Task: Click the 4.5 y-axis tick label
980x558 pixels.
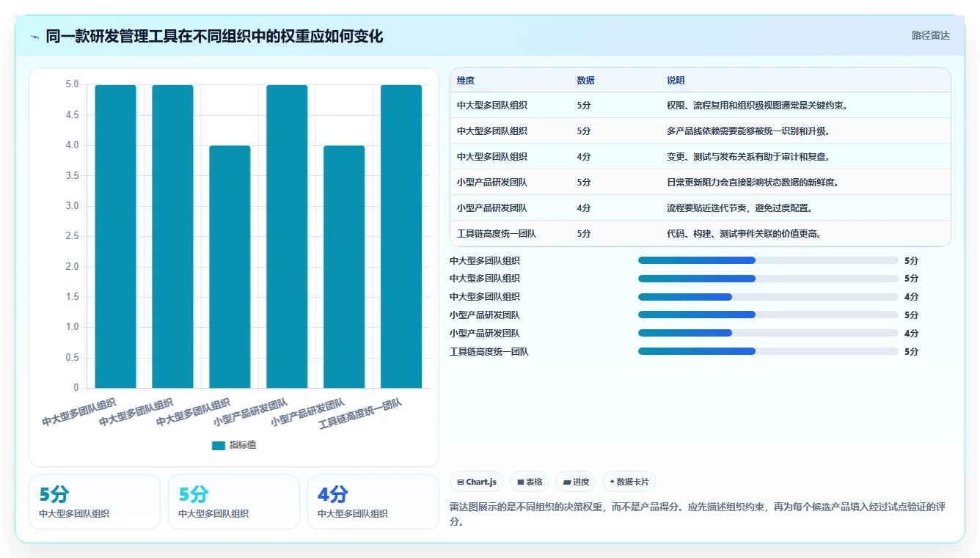Action: (72, 115)
